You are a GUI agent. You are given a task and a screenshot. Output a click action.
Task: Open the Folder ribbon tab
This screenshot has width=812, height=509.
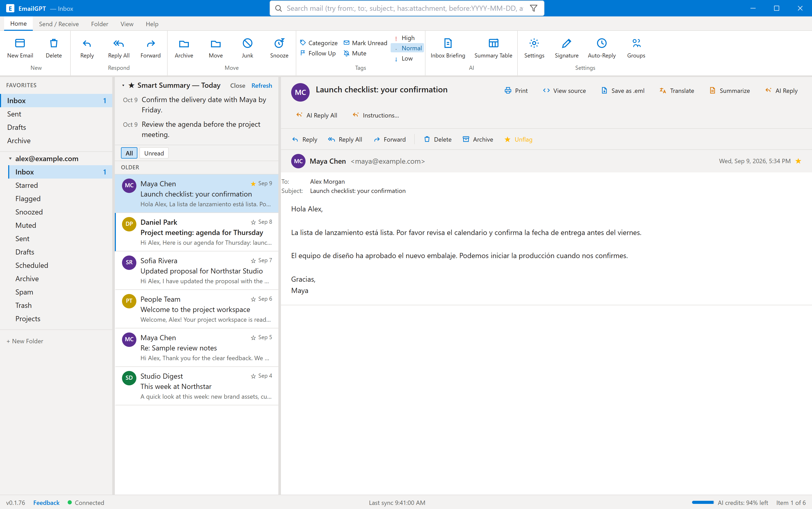click(99, 24)
